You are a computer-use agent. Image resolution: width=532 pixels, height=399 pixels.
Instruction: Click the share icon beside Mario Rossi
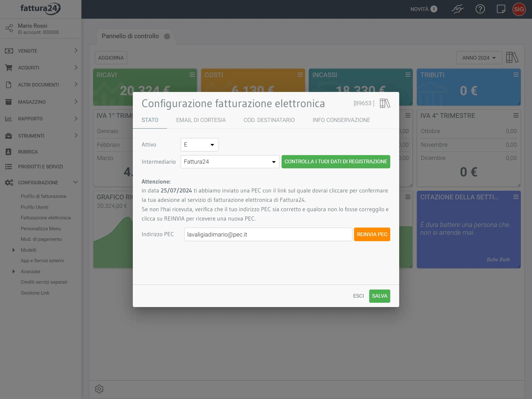pyautogui.click(x=9, y=28)
